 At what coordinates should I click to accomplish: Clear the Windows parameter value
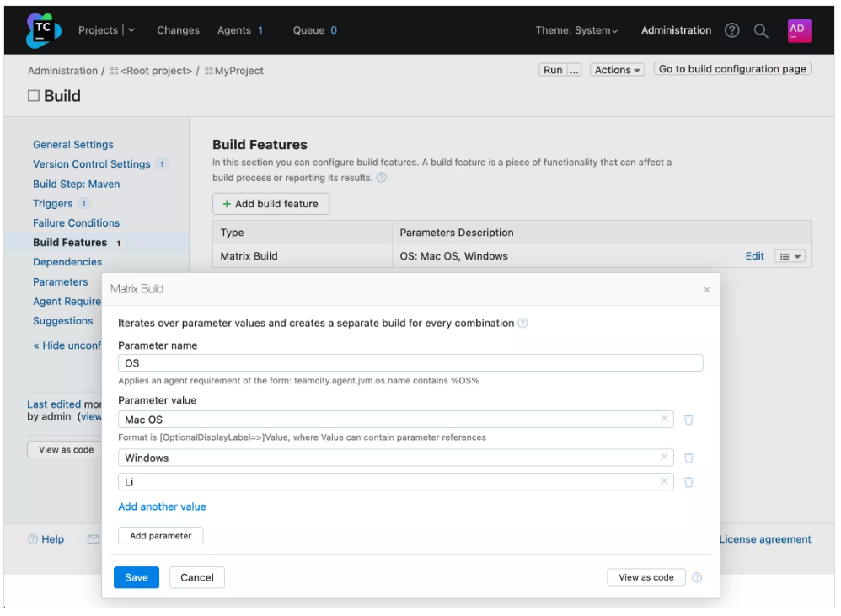coord(664,457)
